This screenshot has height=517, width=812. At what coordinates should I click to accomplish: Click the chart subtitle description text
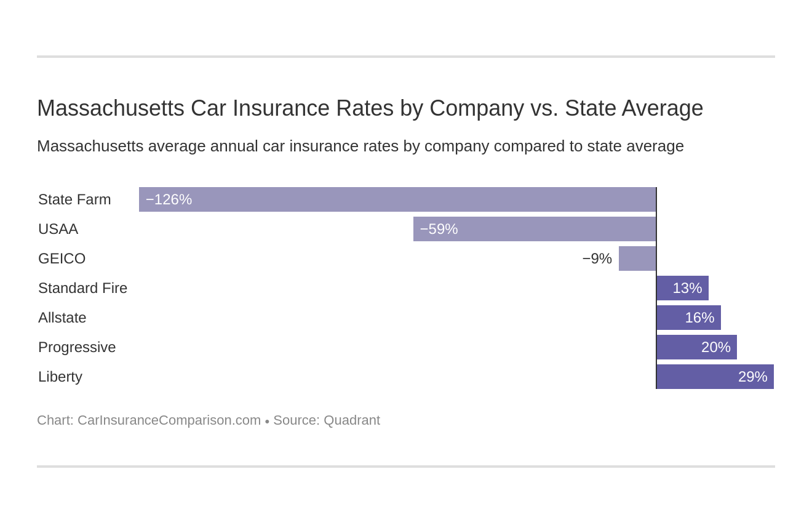pyautogui.click(x=360, y=146)
